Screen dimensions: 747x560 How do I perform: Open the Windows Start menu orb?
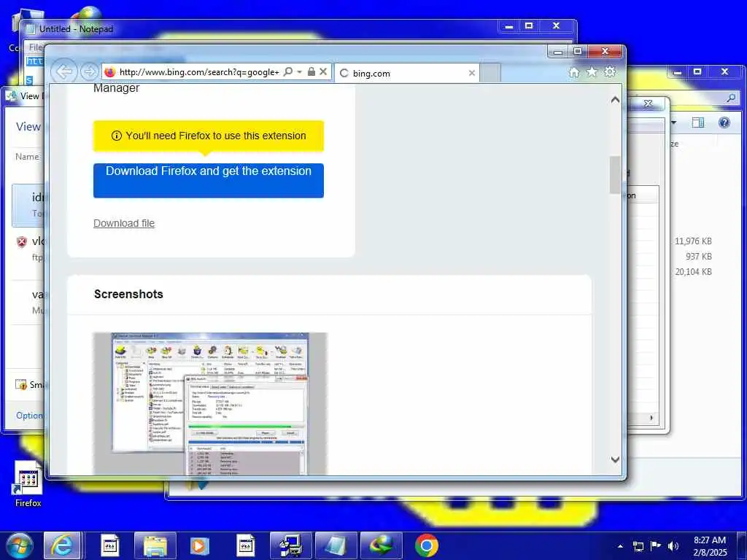tap(20, 545)
